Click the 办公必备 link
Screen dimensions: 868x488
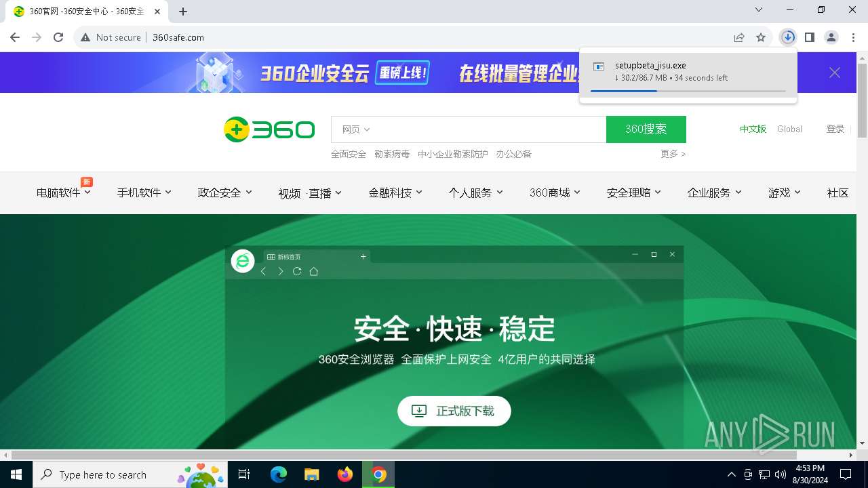click(513, 154)
